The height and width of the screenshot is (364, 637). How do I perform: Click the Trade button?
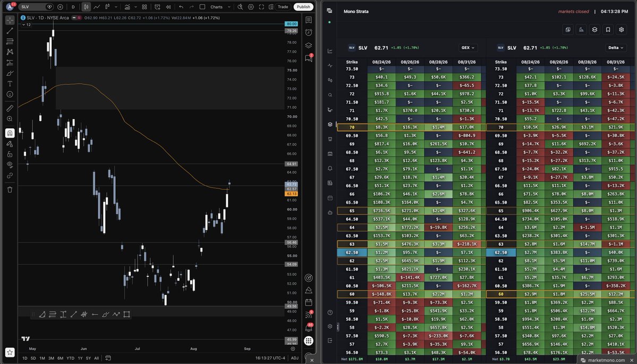tap(283, 7)
